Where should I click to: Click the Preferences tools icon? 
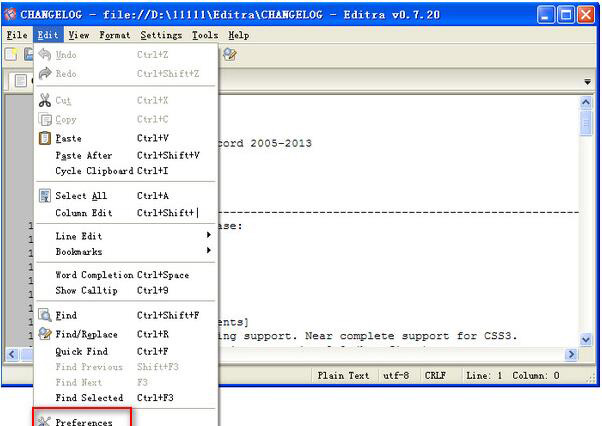click(x=45, y=421)
